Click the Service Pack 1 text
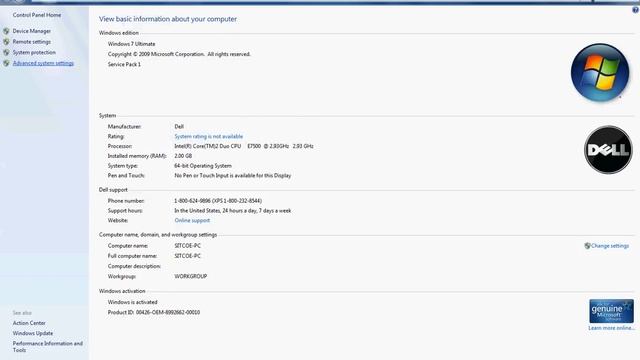 [124, 64]
